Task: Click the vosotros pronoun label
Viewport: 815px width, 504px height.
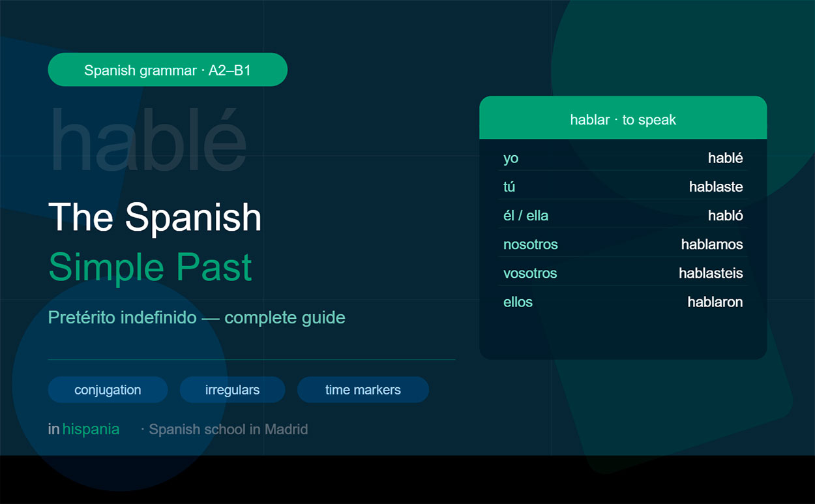Action: pyautogui.click(x=530, y=273)
